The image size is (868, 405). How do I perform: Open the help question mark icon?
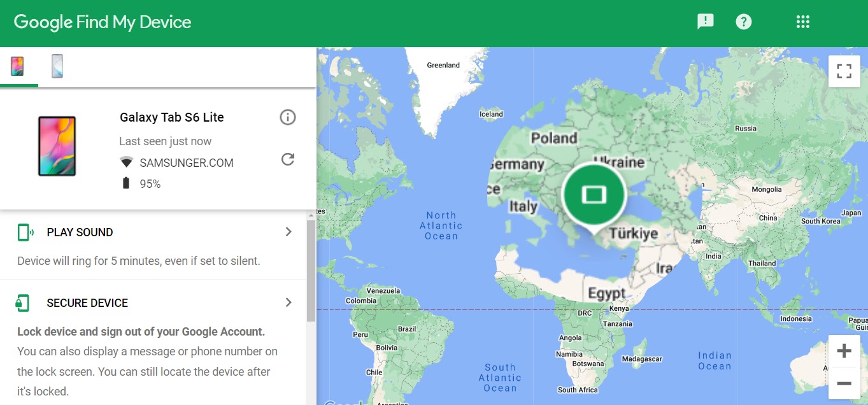pos(743,22)
